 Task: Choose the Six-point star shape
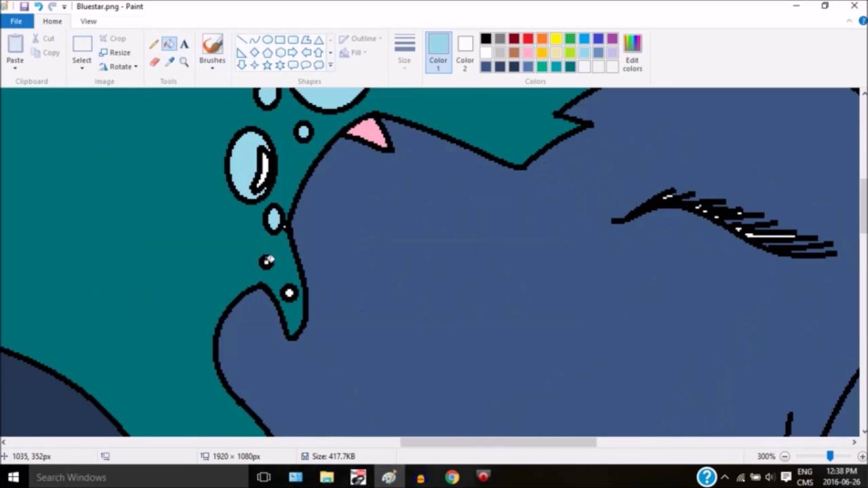point(280,65)
